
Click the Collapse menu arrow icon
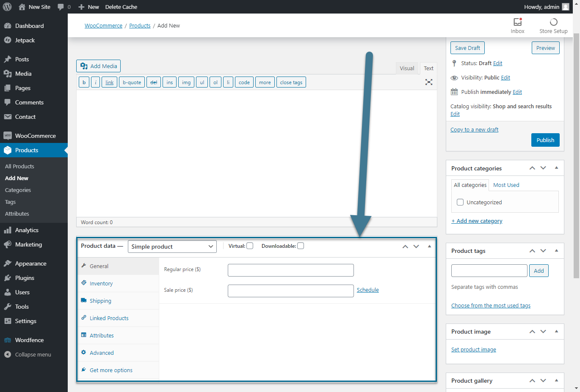coord(8,354)
